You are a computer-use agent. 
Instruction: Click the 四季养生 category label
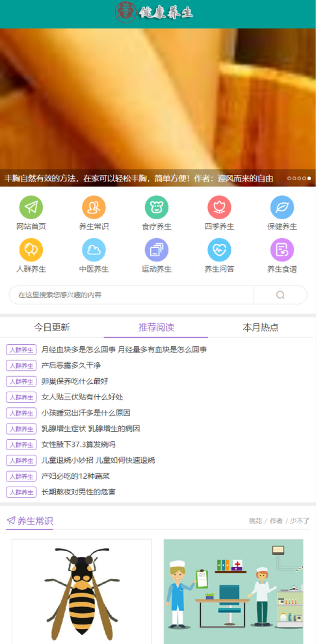point(220,227)
